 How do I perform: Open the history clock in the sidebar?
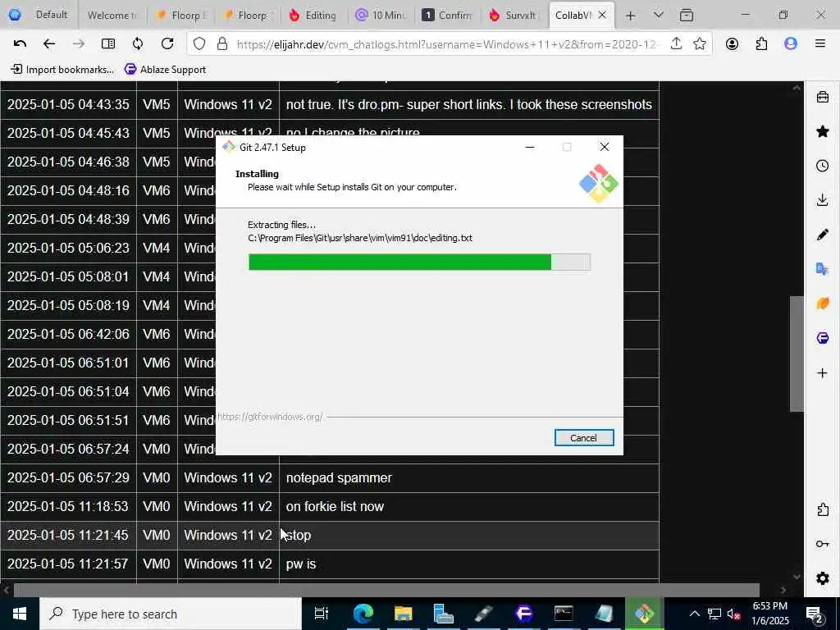click(822, 166)
